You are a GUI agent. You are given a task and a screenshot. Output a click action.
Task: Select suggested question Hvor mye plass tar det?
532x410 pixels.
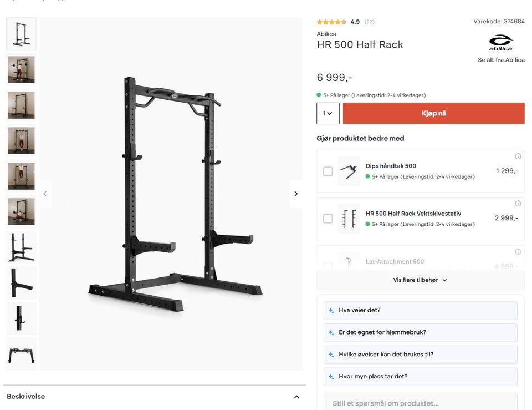(x=421, y=376)
